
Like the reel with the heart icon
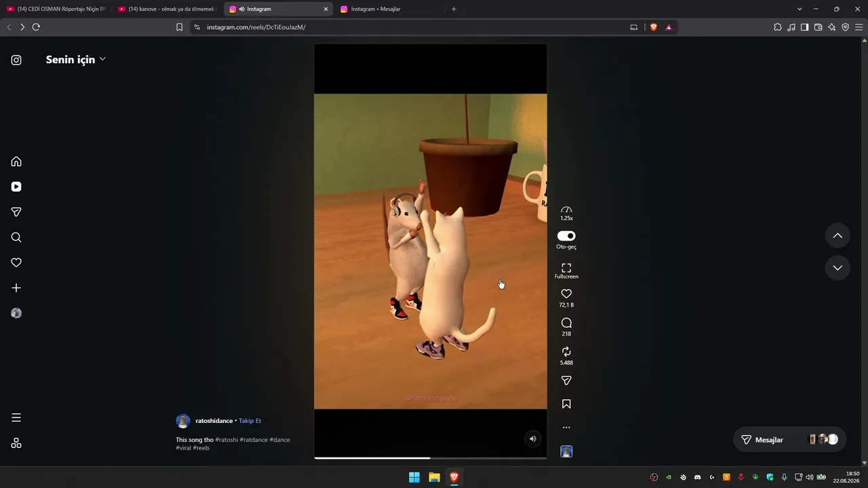click(566, 293)
